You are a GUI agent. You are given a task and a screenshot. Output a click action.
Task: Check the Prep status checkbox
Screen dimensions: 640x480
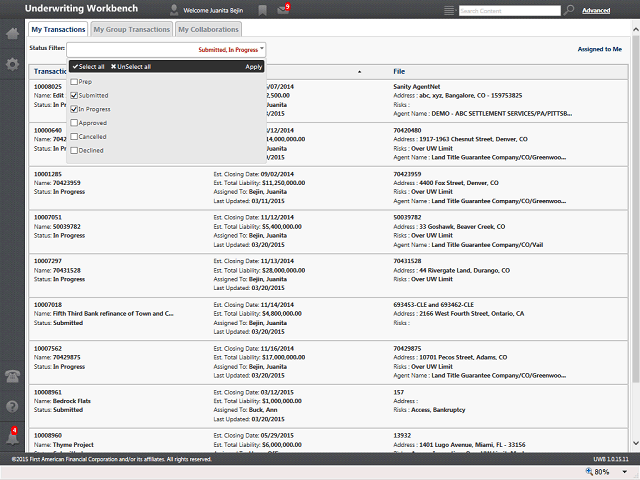tap(74, 82)
